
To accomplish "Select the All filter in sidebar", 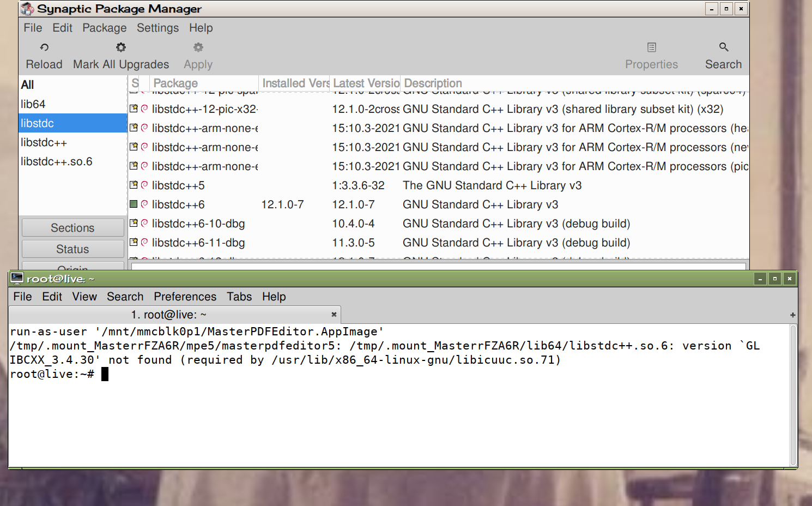I will [x=73, y=85].
